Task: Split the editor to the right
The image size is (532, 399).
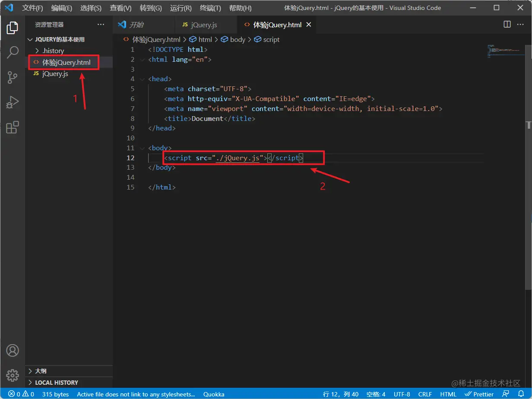Action: (x=507, y=25)
